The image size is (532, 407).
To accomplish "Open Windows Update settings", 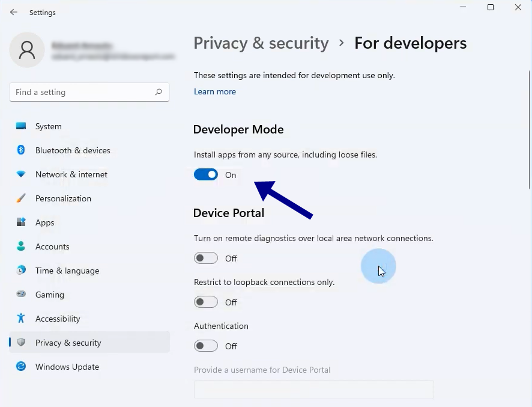I will [x=67, y=367].
